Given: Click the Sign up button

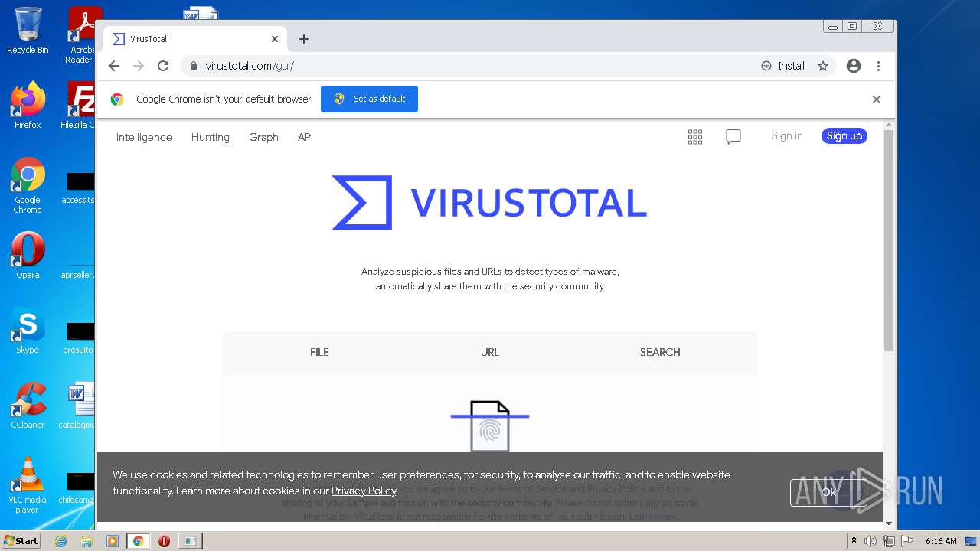Looking at the screenshot, I should click(844, 135).
